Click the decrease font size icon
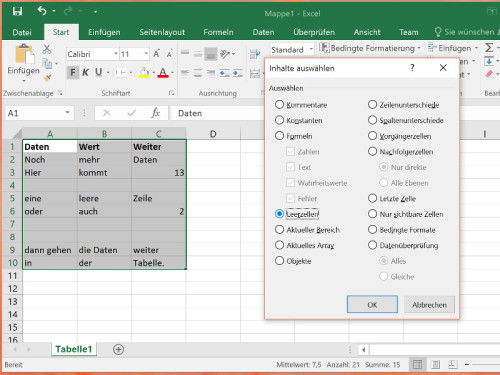Screen dimensions: 500x375 pos(169,54)
